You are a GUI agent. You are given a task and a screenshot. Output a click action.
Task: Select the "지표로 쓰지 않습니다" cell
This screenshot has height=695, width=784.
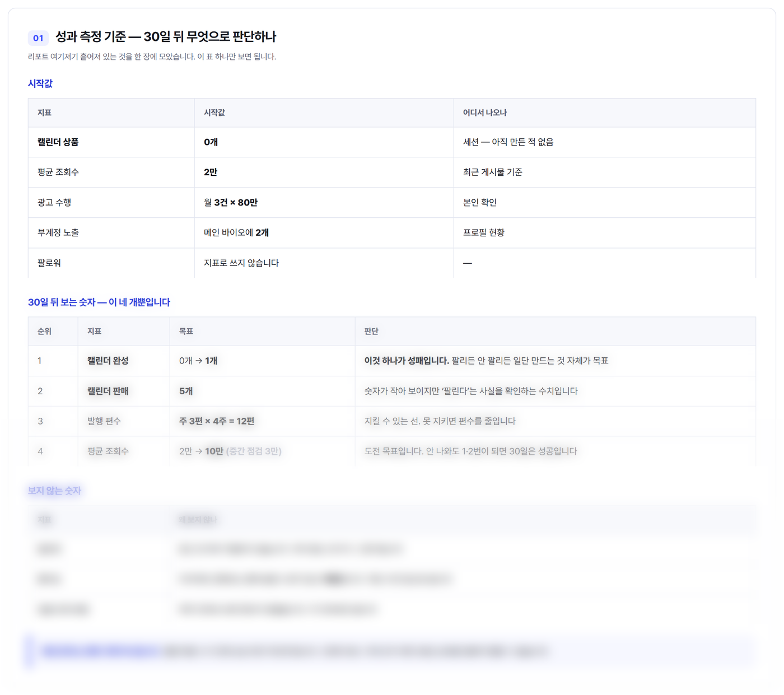pos(324,263)
